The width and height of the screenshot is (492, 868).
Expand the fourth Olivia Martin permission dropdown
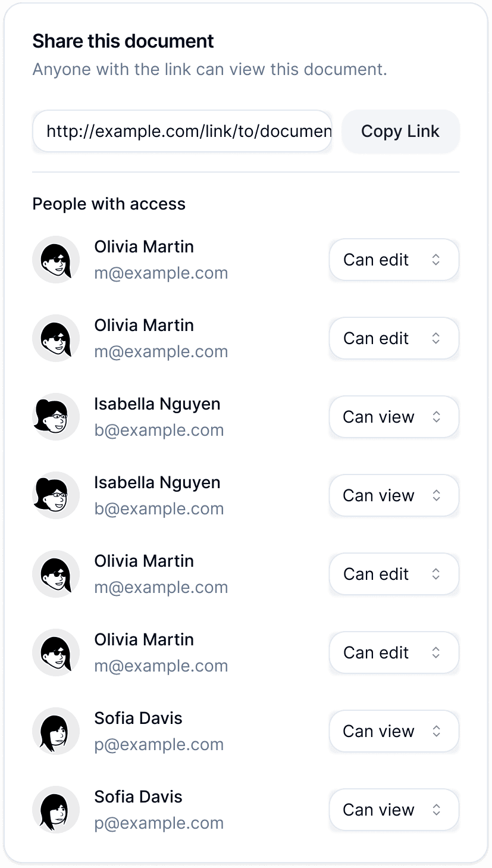(394, 652)
